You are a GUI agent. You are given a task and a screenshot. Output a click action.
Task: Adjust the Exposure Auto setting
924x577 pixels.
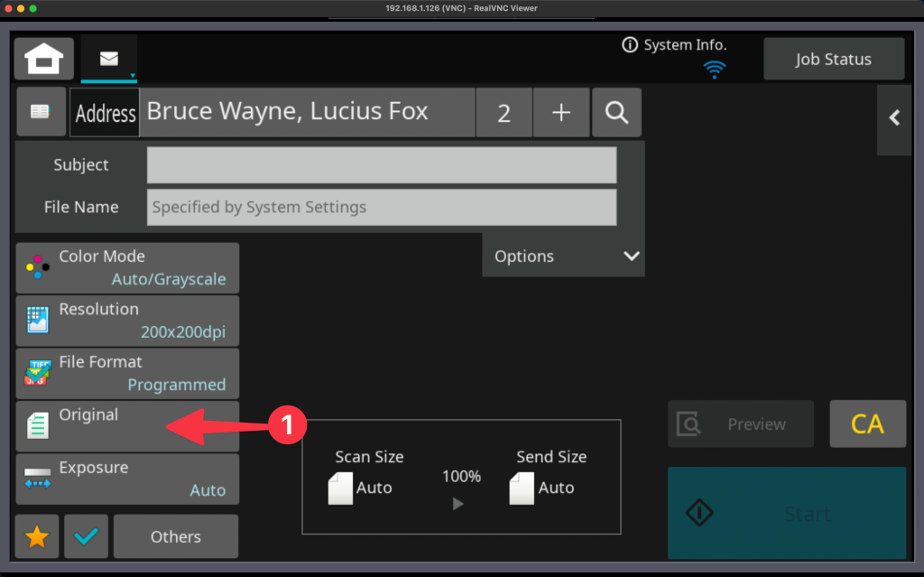[127, 479]
